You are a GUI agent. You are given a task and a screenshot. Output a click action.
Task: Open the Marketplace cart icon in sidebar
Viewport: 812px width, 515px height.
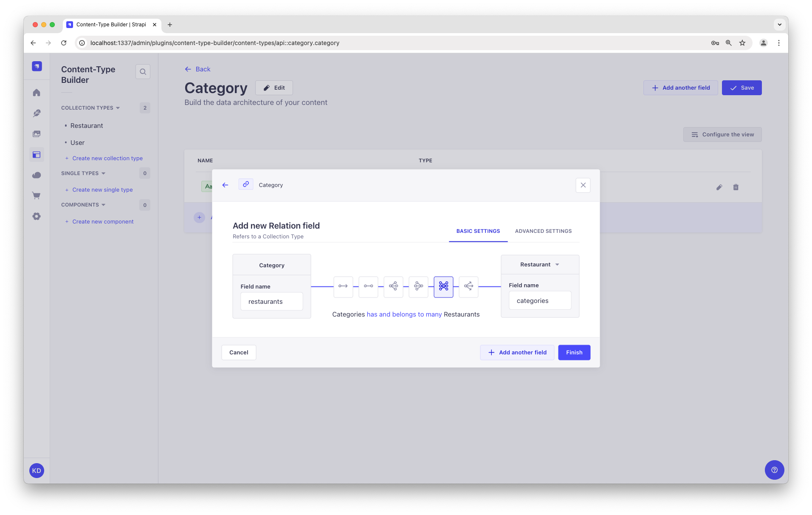pyautogui.click(x=37, y=195)
